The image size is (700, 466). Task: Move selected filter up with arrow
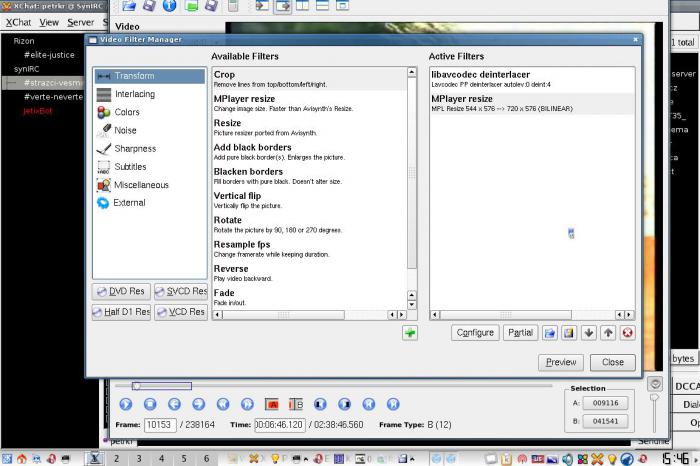point(608,333)
